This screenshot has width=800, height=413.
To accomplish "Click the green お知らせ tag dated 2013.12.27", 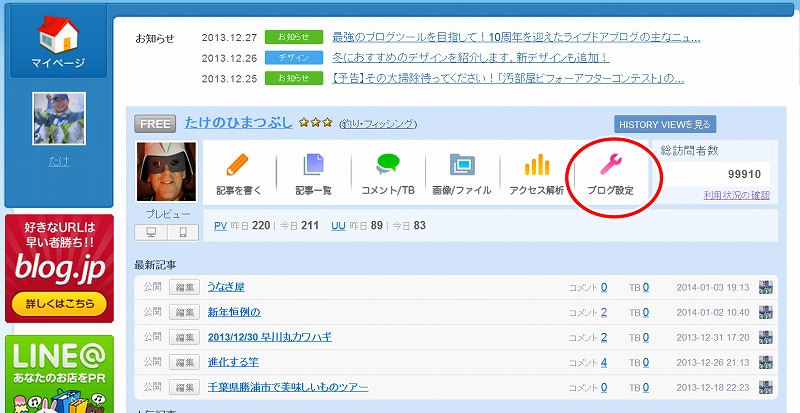I will (294, 37).
